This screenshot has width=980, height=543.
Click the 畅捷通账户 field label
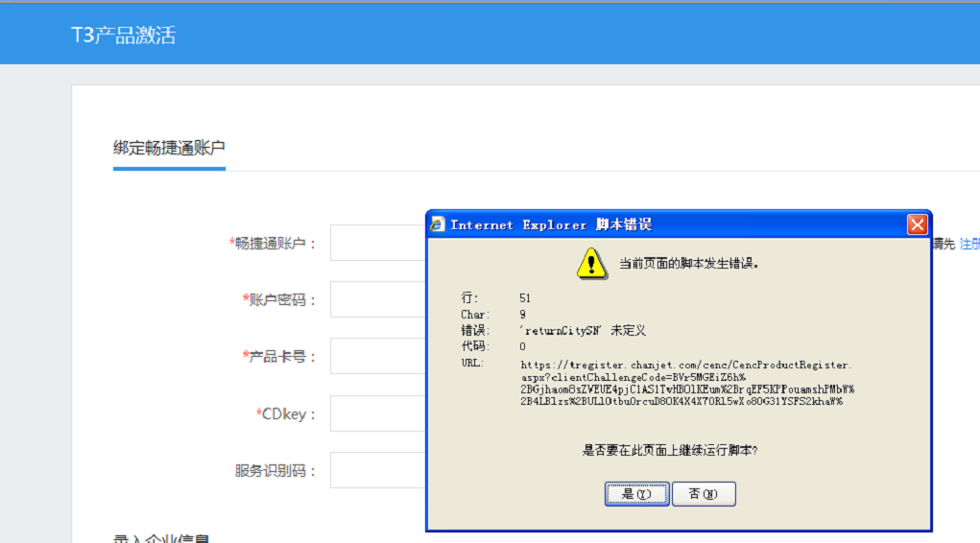tap(273, 244)
